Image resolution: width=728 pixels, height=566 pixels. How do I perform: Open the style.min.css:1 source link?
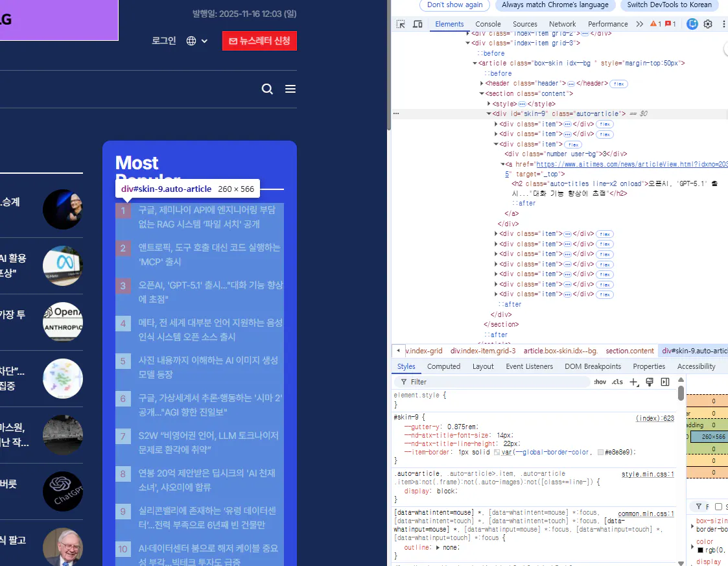tap(648, 474)
